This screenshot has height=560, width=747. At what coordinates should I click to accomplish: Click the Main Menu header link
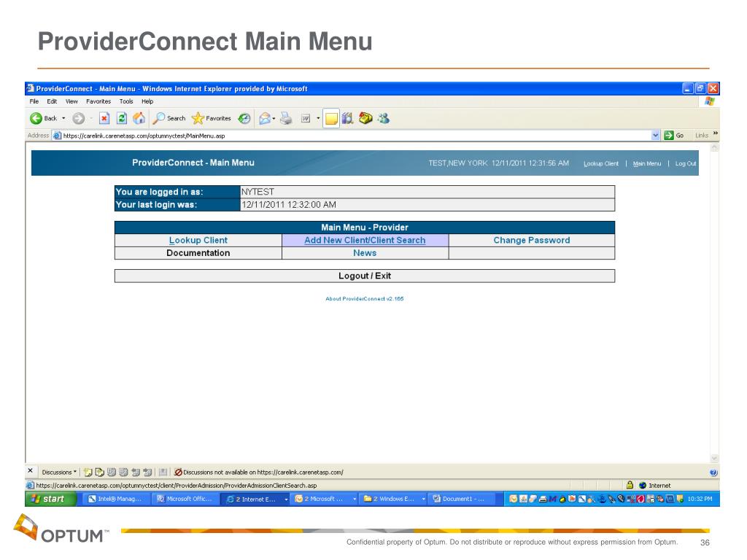pyautogui.click(x=646, y=163)
